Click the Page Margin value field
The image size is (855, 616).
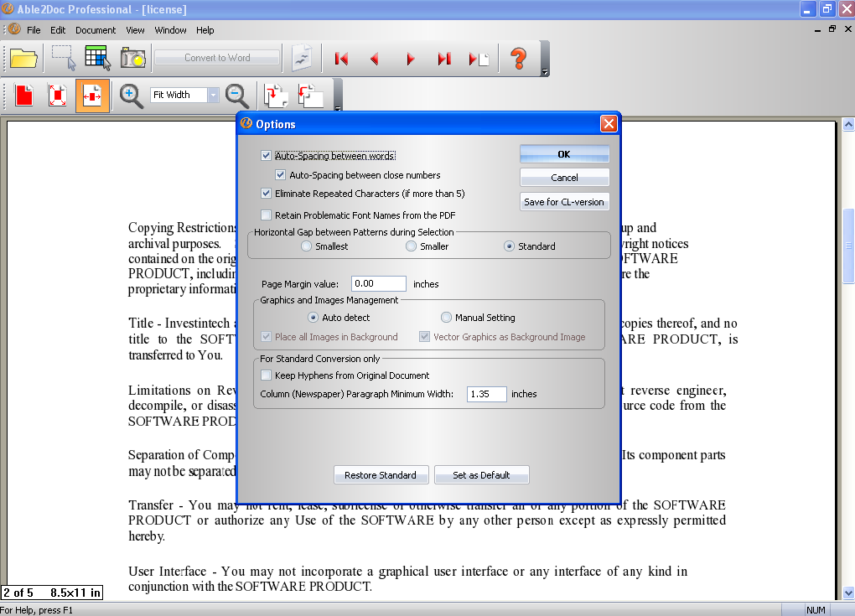click(378, 283)
